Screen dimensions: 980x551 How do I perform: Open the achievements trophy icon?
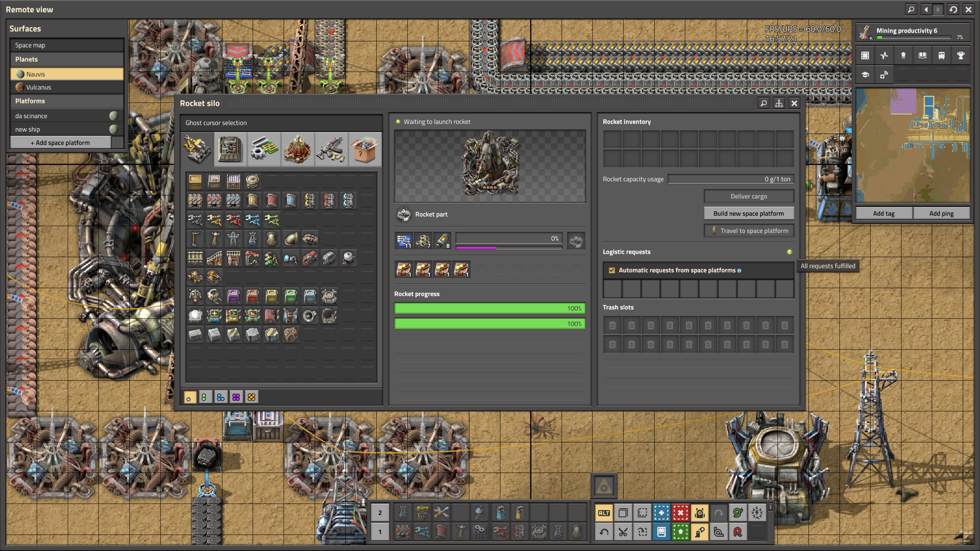point(961,55)
